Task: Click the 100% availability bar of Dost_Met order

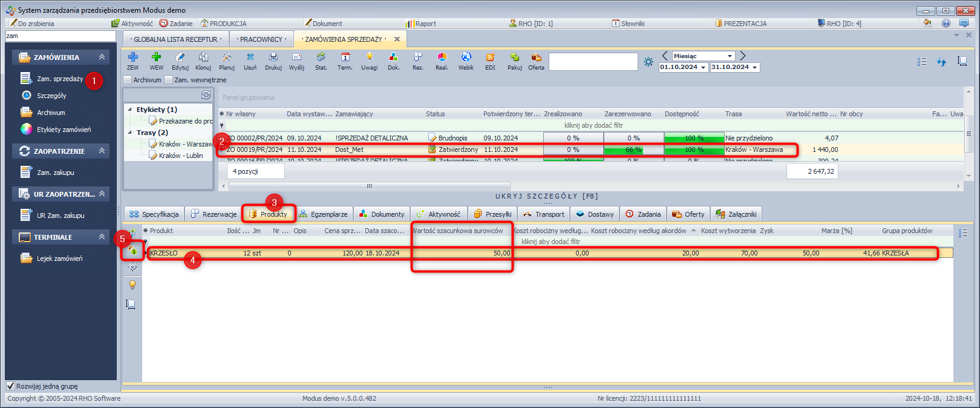Action: pyautogui.click(x=694, y=150)
